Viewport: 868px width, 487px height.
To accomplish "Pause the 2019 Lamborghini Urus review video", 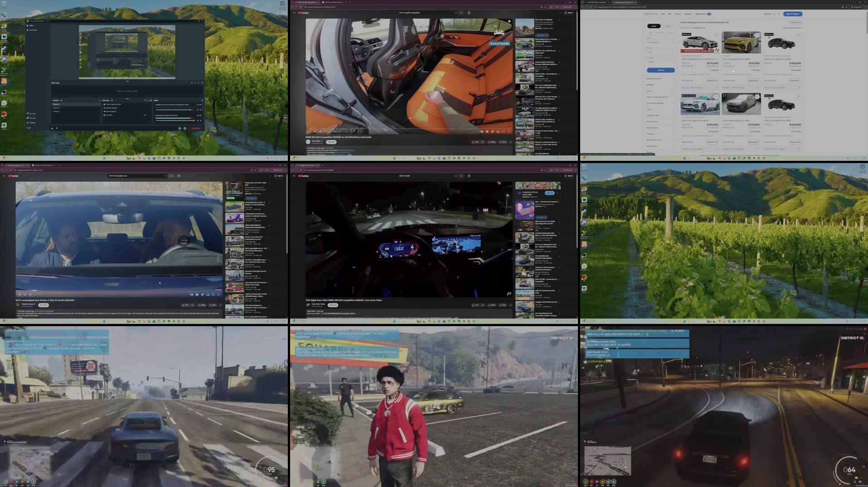I will (x=19, y=294).
